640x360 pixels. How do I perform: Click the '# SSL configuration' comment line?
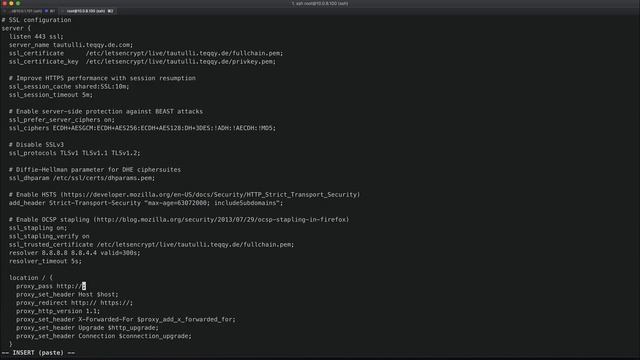coord(36,20)
